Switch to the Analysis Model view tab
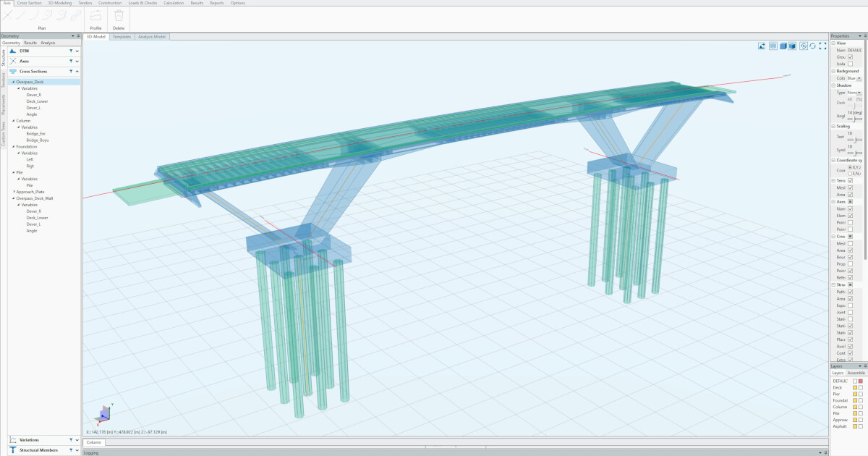868x456 pixels. click(x=151, y=36)
